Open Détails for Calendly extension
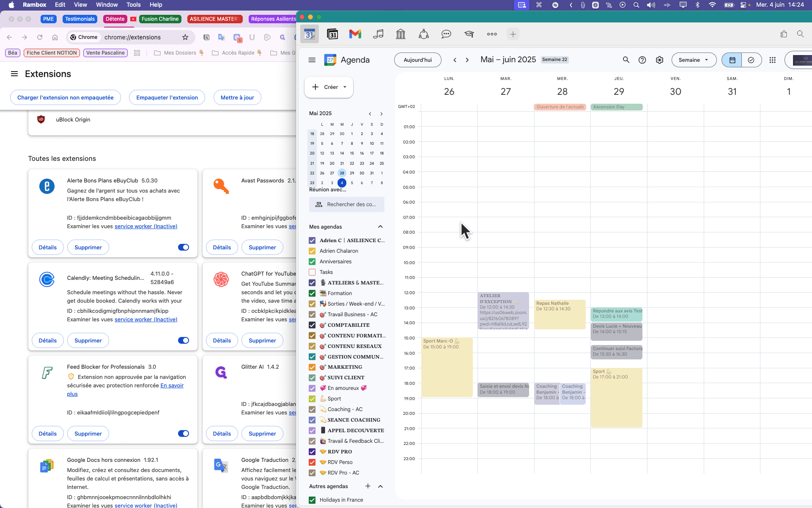The height and width of the screenshot is (508, 812). tap(48, 340)
